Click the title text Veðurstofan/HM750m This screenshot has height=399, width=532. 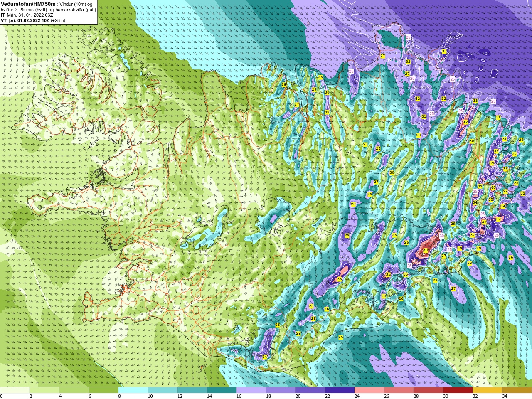[28, 4]
